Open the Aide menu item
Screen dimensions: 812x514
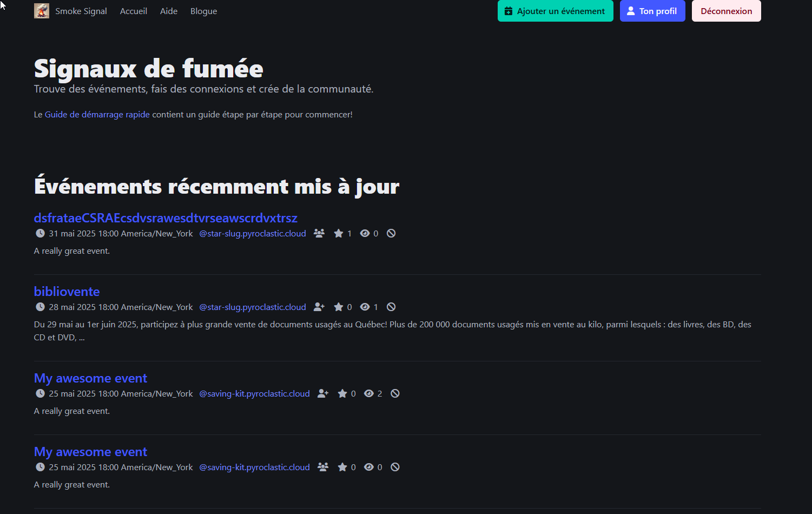(169, 11)
